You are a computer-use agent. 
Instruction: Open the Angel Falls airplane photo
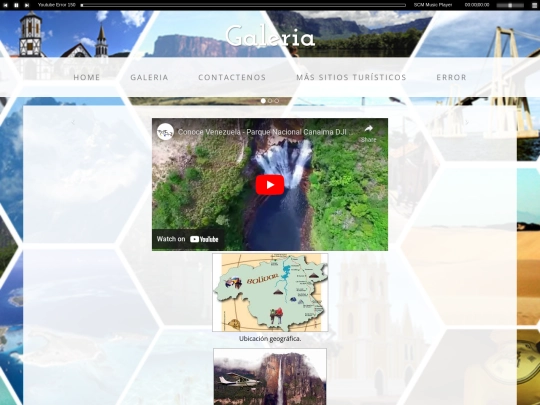coord(270,376)
